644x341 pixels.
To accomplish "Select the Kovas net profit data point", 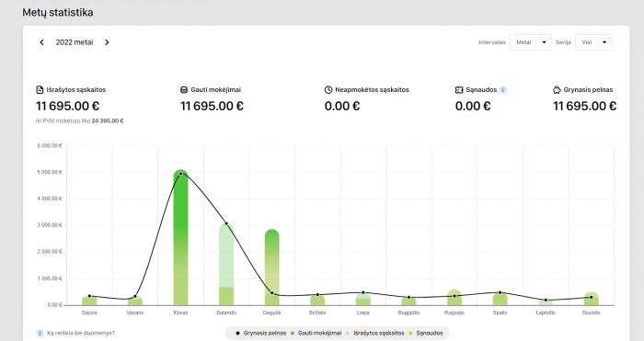I will pos(180,174).
